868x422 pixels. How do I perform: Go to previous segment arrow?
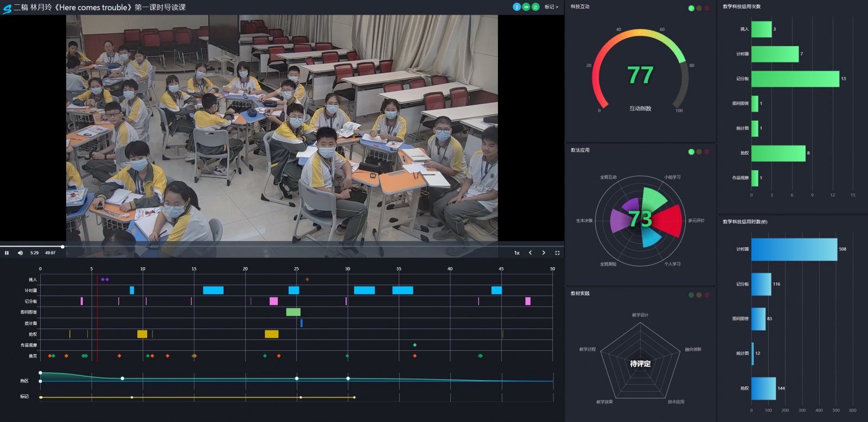coord(530,253)
